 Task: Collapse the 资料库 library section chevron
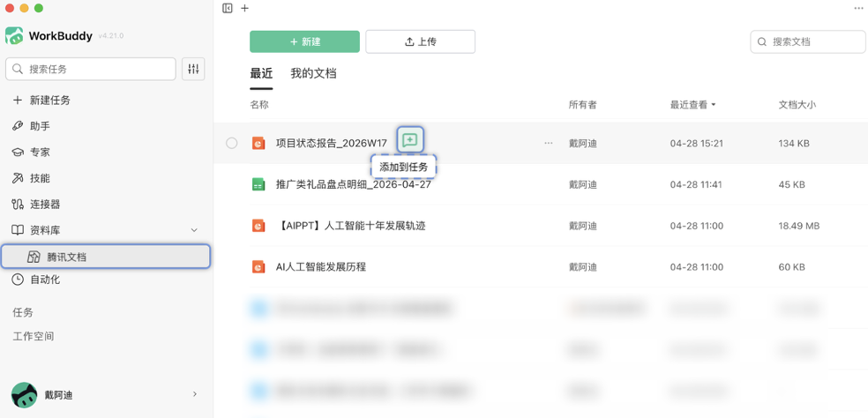pyautogui.click(x=194, y=230)
